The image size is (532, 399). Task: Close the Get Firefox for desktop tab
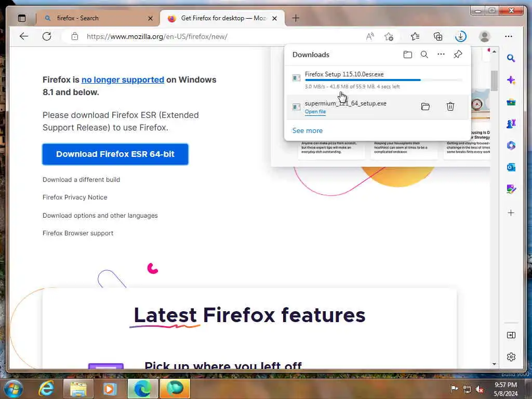coord(274,18)
